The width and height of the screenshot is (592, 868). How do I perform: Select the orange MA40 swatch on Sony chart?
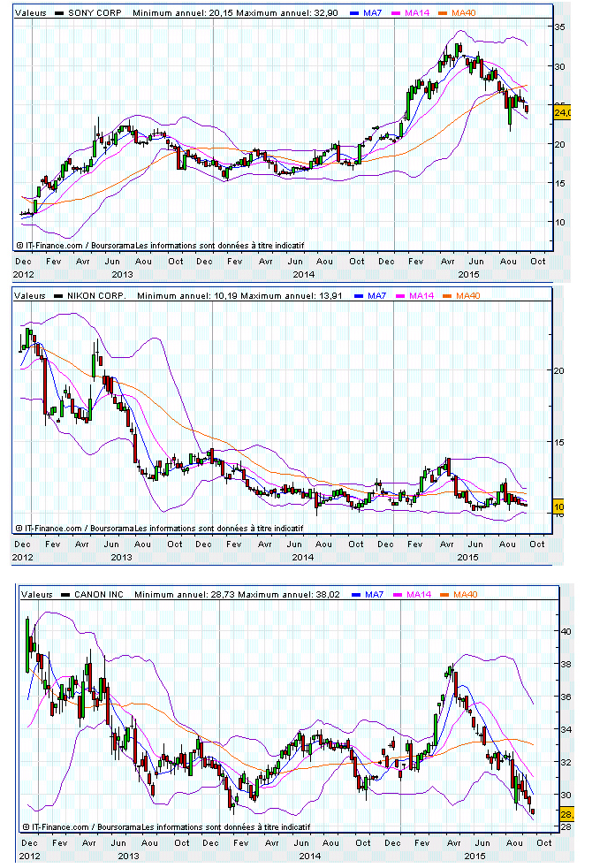coord(443,13)
